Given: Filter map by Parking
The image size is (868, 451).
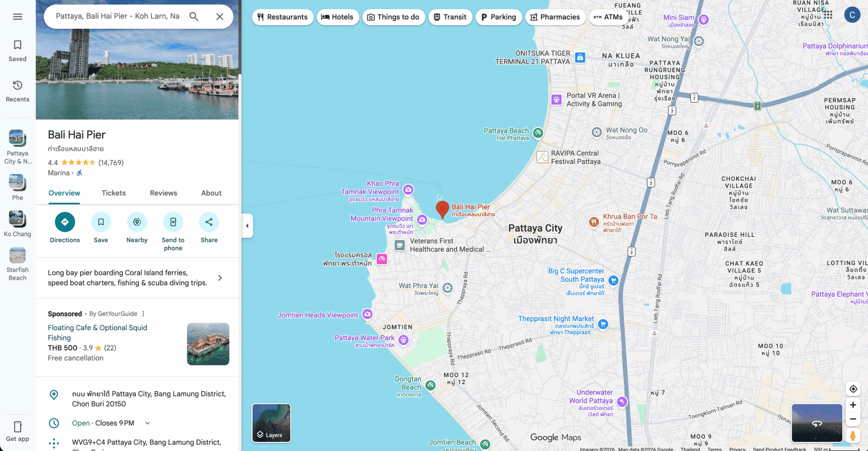Looking at the screenshot, I should (x=499, y=17).
